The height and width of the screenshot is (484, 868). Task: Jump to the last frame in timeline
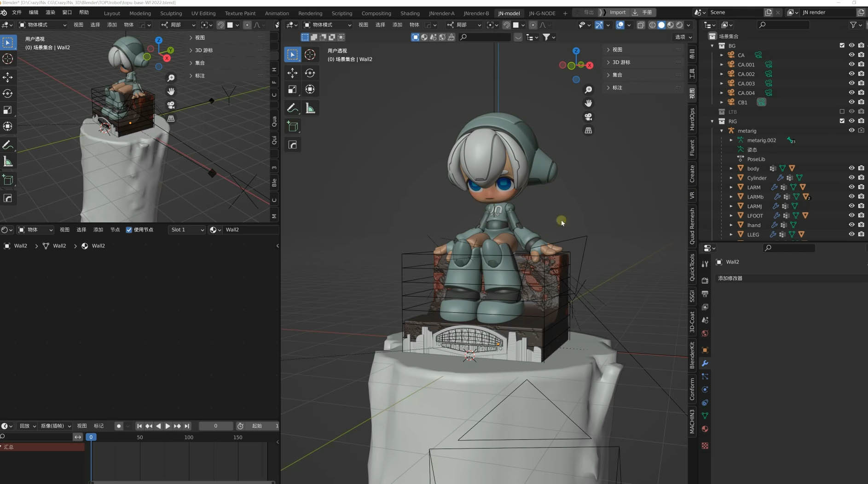tap(187, 426)
